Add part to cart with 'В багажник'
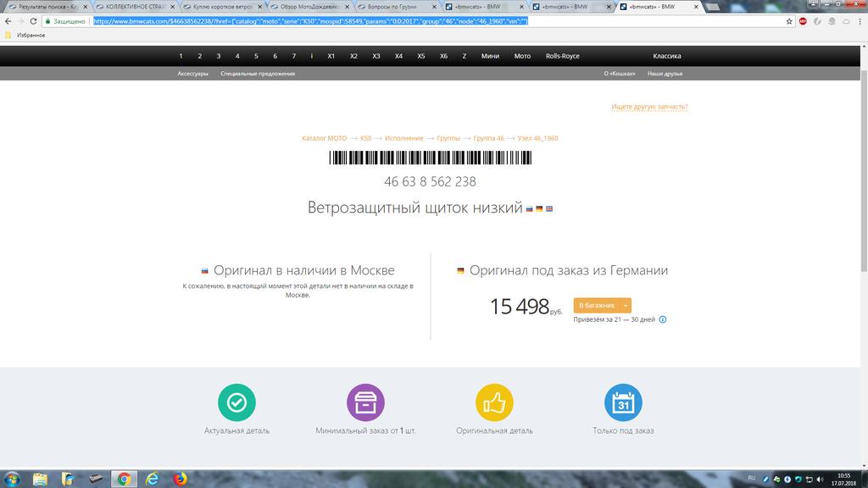Viewport: 868px width, 488px height. point(597,305)
